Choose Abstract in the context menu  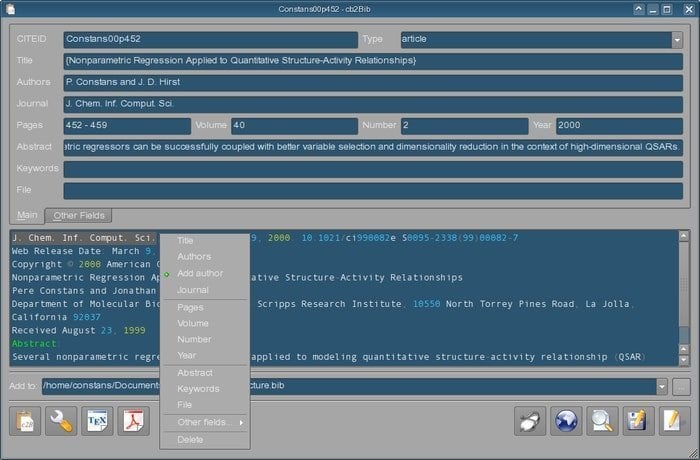pos(205,372)
